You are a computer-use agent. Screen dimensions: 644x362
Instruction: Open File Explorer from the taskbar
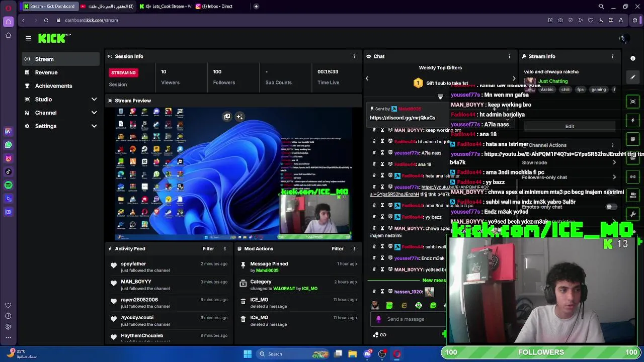pos(353,354)
